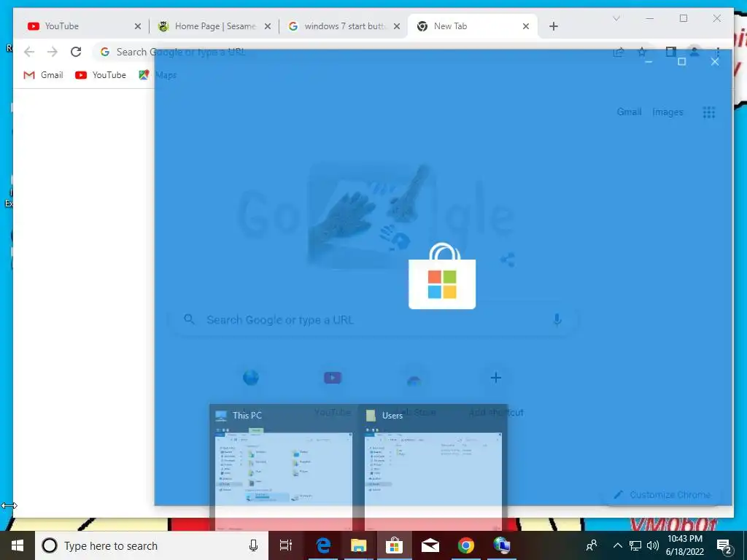Launch Microsoft Edge from taskbar
747x560 pixels.
click(x=323, y=545)
